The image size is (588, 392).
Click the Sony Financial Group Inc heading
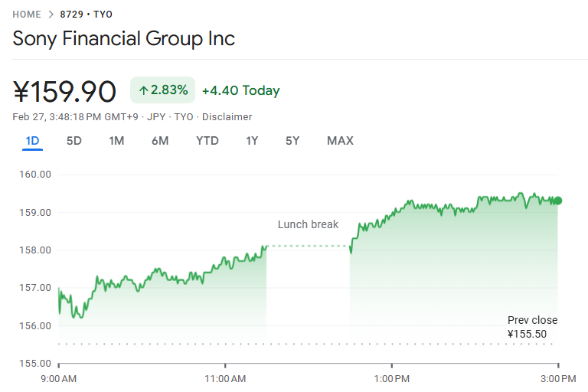[x=124, y=38]
